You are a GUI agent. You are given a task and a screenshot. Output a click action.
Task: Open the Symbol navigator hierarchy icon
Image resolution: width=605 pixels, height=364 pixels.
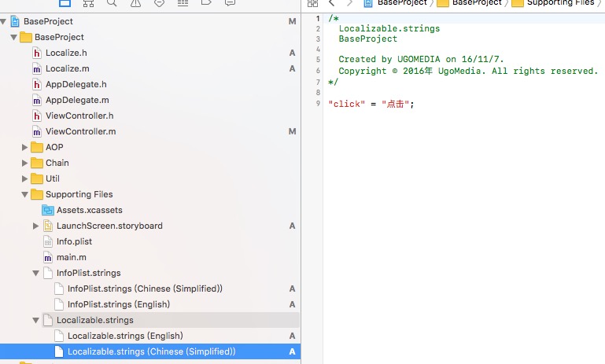coord(88,3)
